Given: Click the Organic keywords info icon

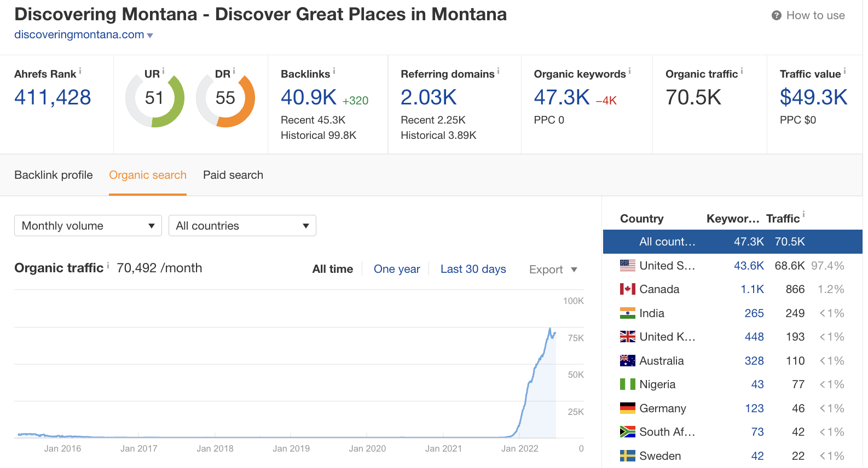Looking at the screenshot, I should [629, 71].
